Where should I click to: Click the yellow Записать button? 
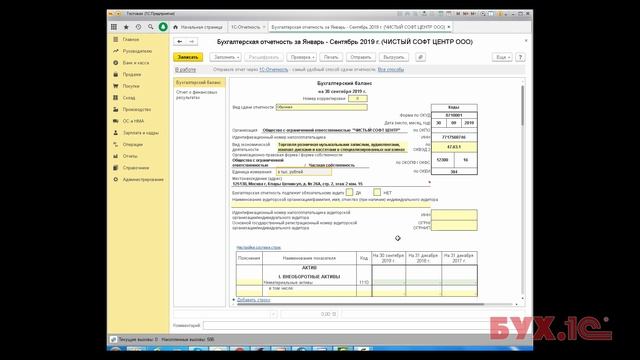pos(188,57)
